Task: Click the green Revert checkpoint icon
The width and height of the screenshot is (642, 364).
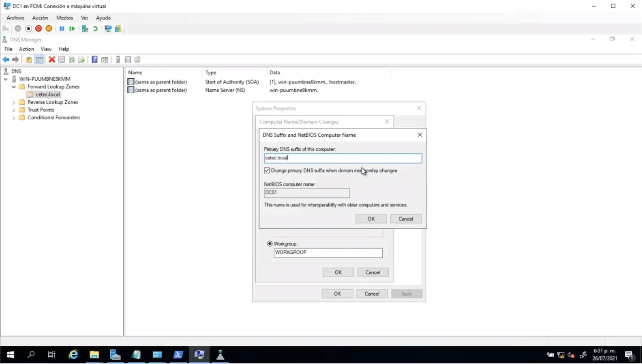Action: tap(95, 29)
